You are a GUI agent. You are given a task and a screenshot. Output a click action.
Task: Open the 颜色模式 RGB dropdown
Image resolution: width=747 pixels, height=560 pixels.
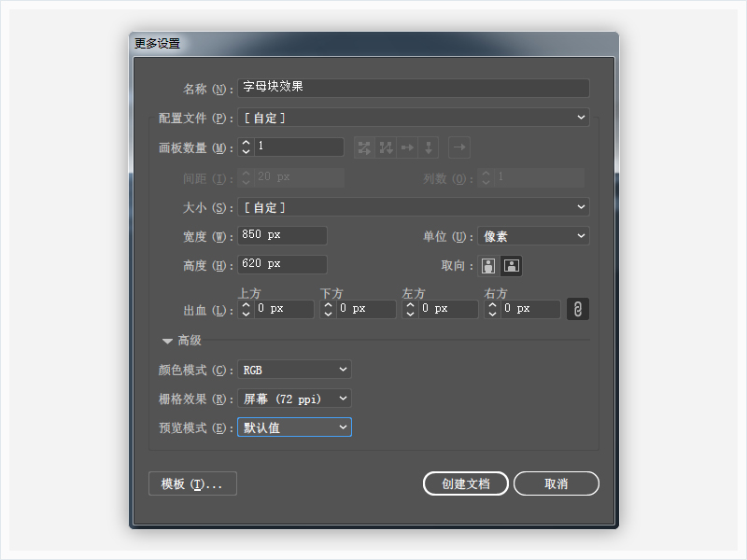pyautogui.click(x=294, y=371)
